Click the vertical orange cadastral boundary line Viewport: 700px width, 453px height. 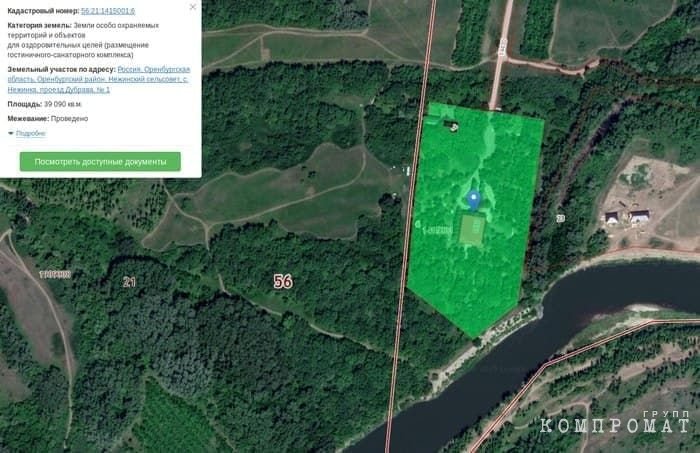tap(410, 223)
